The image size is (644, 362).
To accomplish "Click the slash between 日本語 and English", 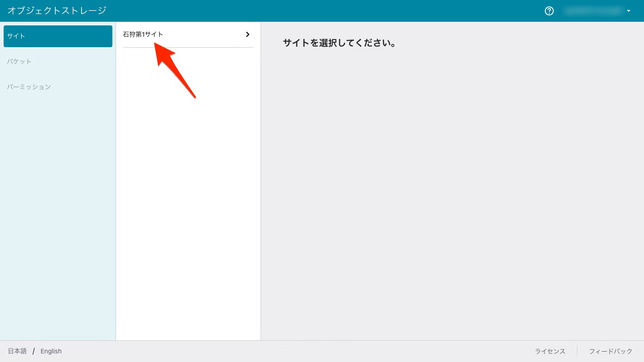I will [34, 351].
